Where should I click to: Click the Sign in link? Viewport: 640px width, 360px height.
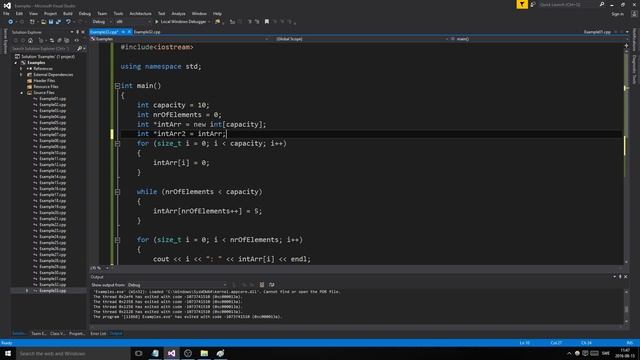pyautogui.click(x=618, y=14)
